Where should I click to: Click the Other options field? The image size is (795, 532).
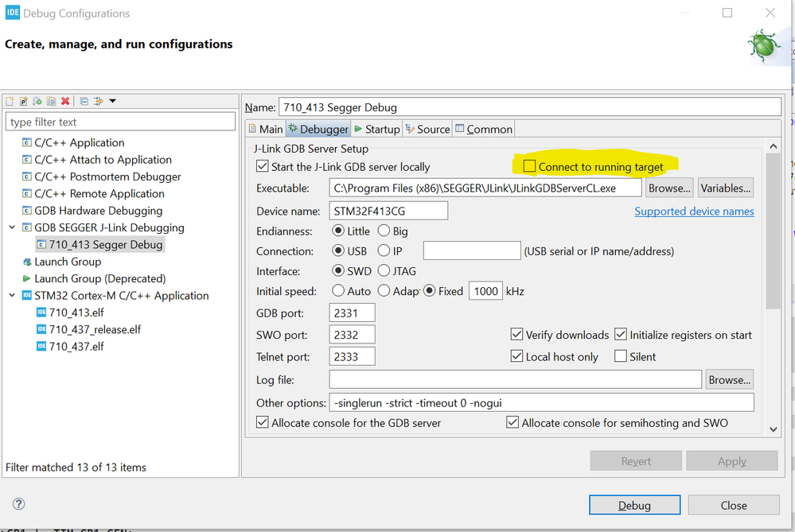[541, 403]
